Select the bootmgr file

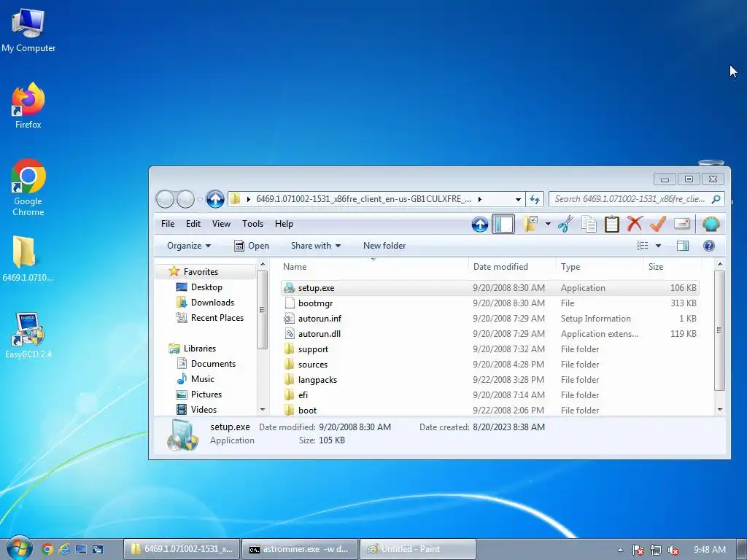pyautogui.click(x=315, y=303)
